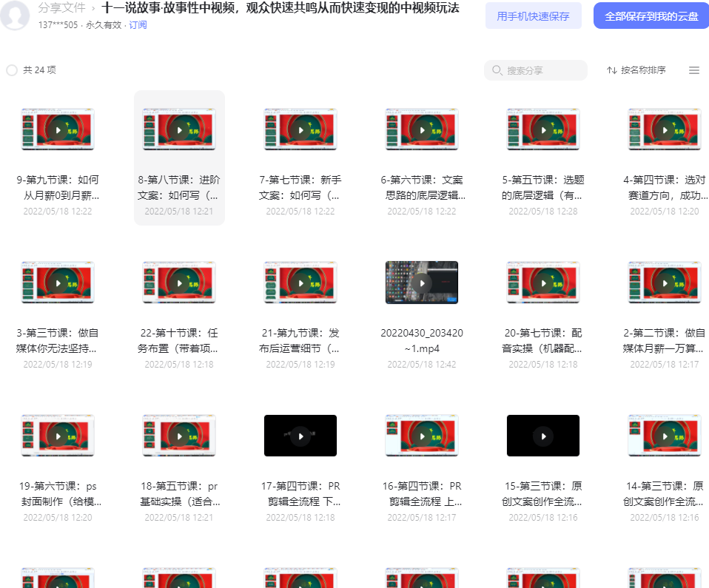Click the share title 十一说故事·故事性中视频
This screenshot has width=709, height=588.
click(280, 7)
